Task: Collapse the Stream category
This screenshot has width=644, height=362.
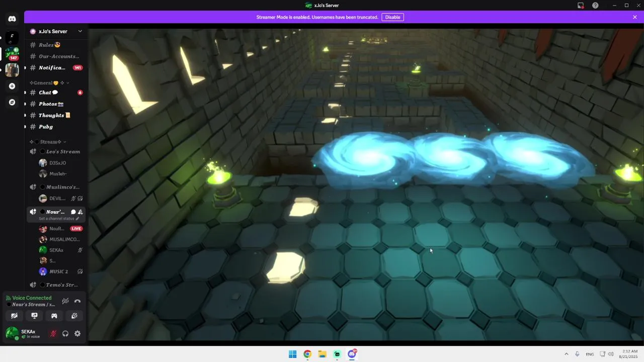Action: (x=48, y=142)
